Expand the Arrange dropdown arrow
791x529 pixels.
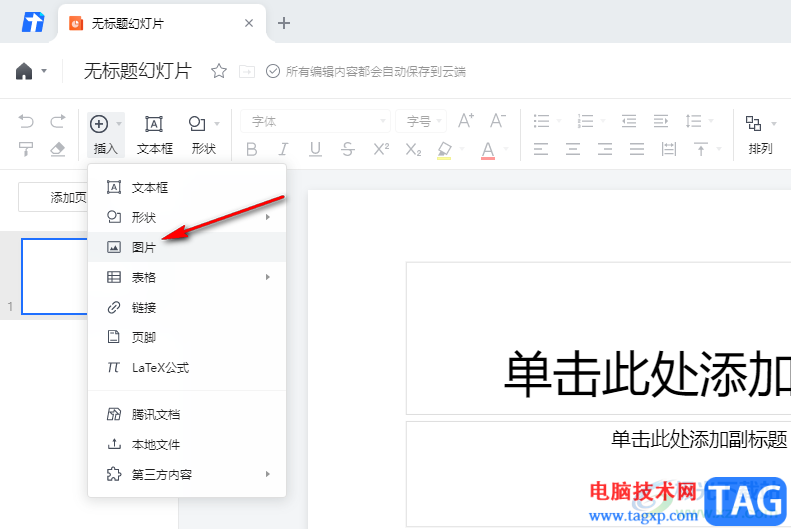click(x=773, y=124)
